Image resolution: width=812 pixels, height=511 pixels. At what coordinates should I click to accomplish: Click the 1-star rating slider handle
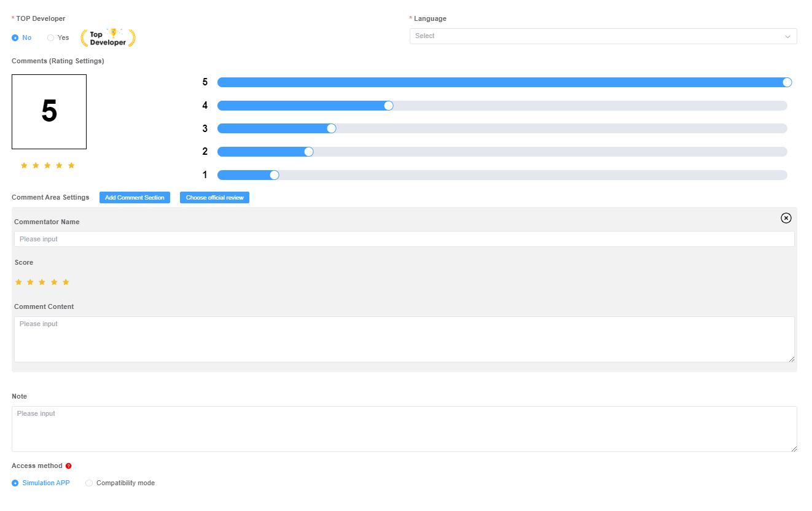point(275,175)
